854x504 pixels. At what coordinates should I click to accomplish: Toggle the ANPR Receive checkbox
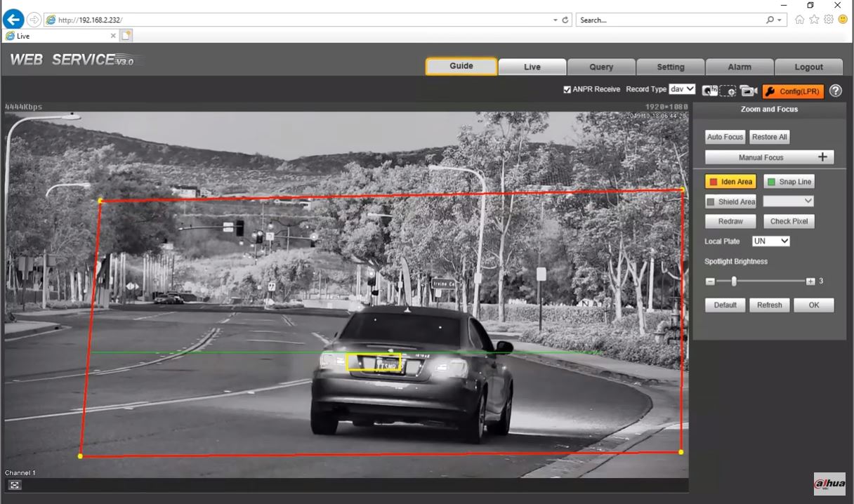click(567, 90)
